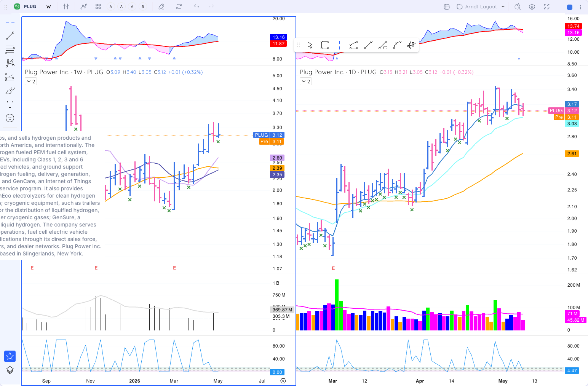Click the daily chart title Plug Power 1D
Viewport: 588px width, 386px height.
point(338,72)
